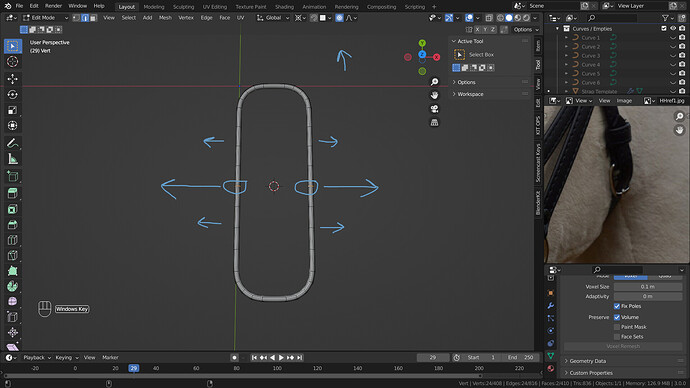The width and height of the screenshot is (690, 388).
Task: Expand the Options panel in sidebar
Action: pos(466,82)
